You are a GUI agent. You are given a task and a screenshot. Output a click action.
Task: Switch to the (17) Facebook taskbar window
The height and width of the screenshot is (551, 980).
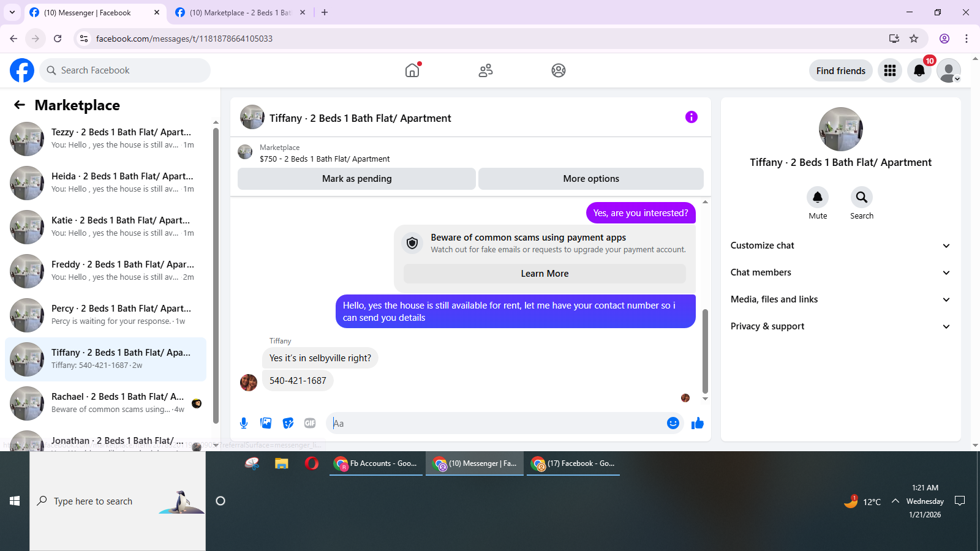click(x=573, y=463)
